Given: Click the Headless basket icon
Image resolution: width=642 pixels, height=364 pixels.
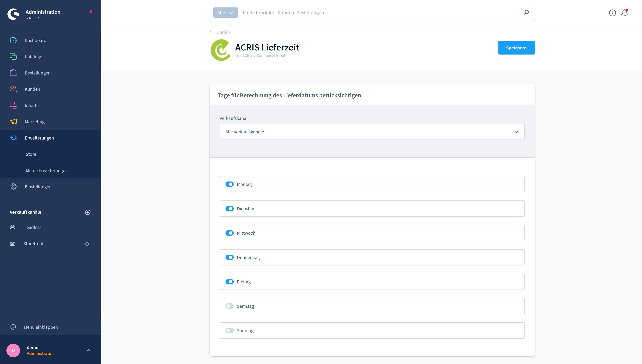Looking at the screenshot, I should (13, 227).
